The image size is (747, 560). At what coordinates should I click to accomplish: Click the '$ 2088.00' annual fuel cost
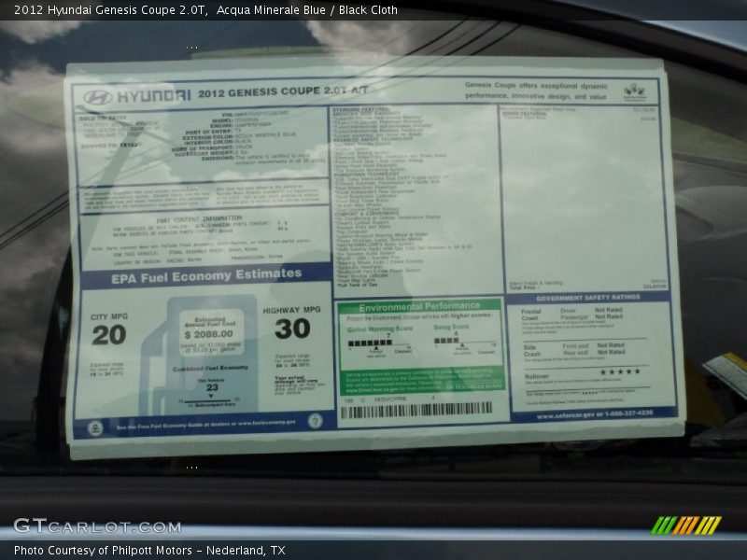click(208, 334)
